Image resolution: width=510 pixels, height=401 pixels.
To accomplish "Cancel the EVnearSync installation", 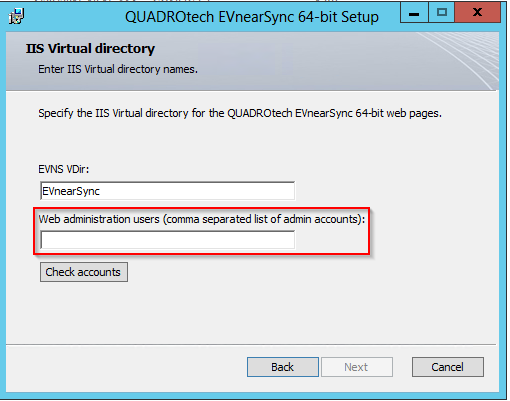I will 448,367.
